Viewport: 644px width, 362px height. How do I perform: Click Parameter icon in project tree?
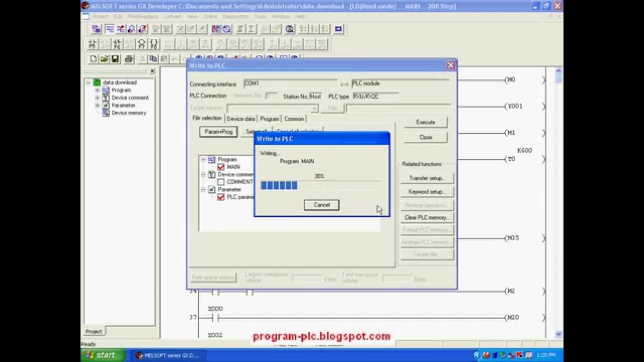click(x=106, y=105)
